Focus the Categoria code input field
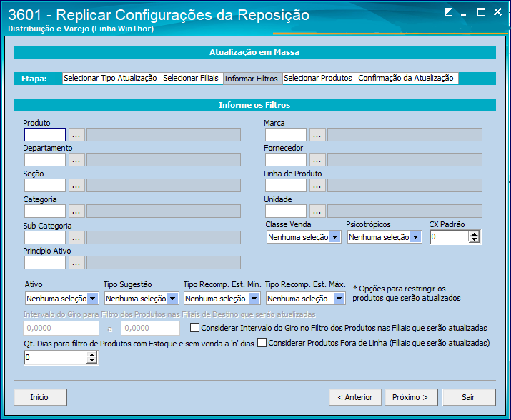Image resolution: width=511 pixels, height=420 pixels. [x=45, y=211]
